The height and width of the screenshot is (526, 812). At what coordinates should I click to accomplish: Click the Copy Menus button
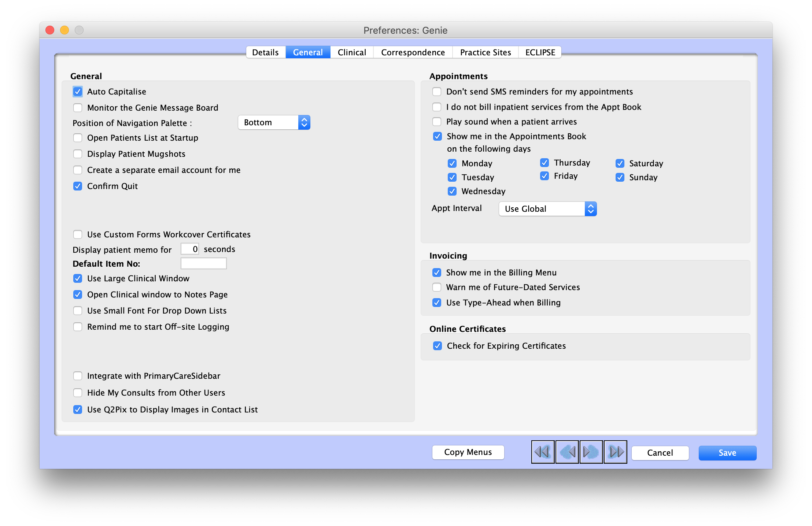click(468, 452)
